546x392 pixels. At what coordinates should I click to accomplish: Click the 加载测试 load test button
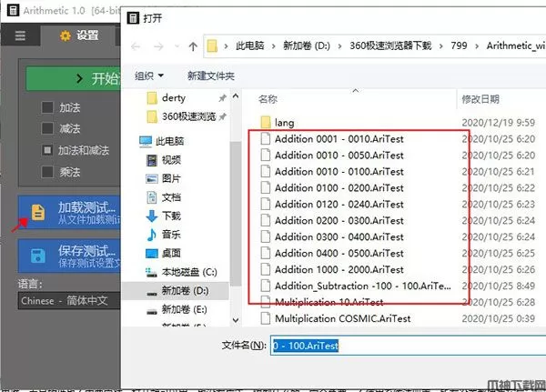(69, 212)
